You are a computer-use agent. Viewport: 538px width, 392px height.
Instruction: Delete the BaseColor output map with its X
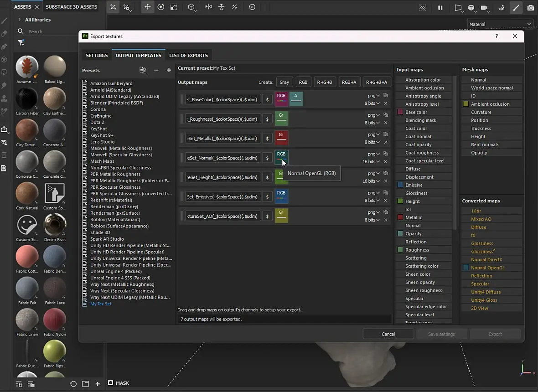386,103
